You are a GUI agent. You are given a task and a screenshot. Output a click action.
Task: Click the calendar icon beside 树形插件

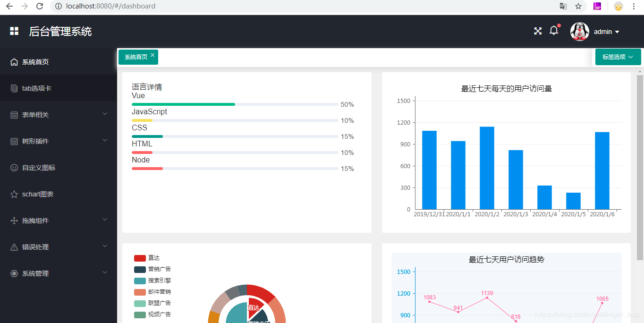[14, 141]
